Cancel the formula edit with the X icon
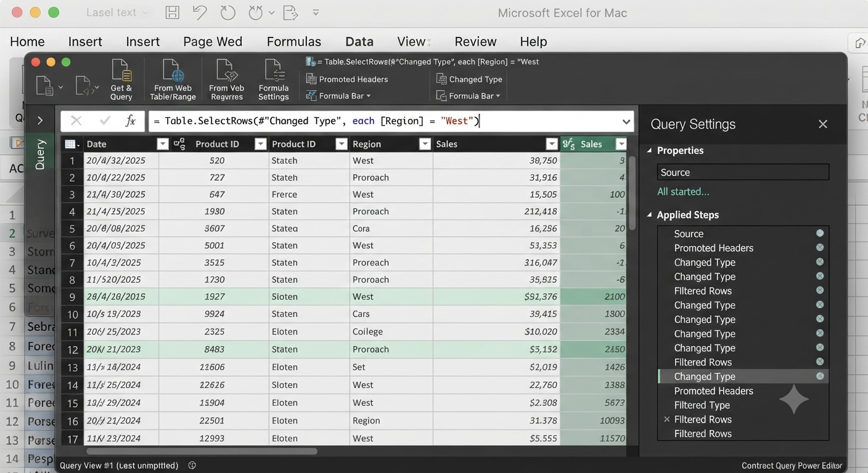Image resolution: width=868 pixels, height=473 pixels. [x=76, y=121]
